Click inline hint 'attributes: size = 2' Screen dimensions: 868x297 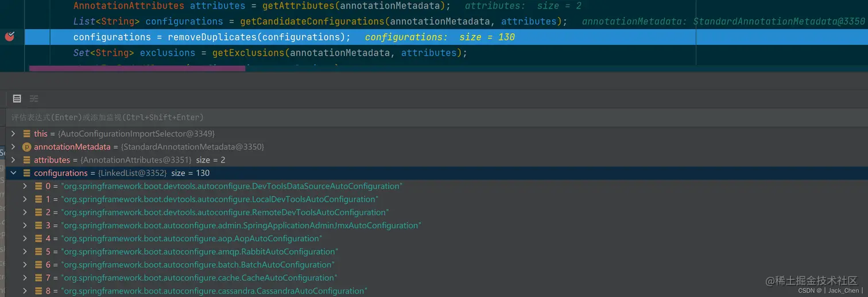[x=523, y=6]
